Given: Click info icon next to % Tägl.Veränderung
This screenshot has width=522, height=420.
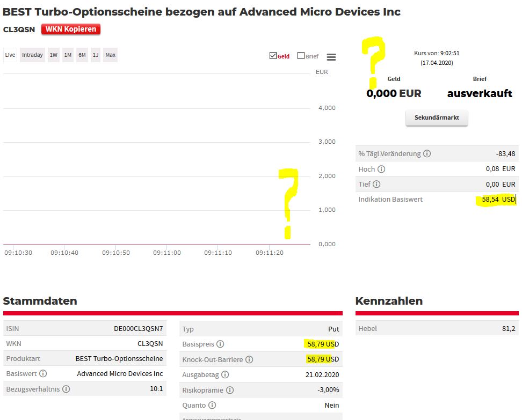Looking at the screenshot, I should (x=427, y=153).
